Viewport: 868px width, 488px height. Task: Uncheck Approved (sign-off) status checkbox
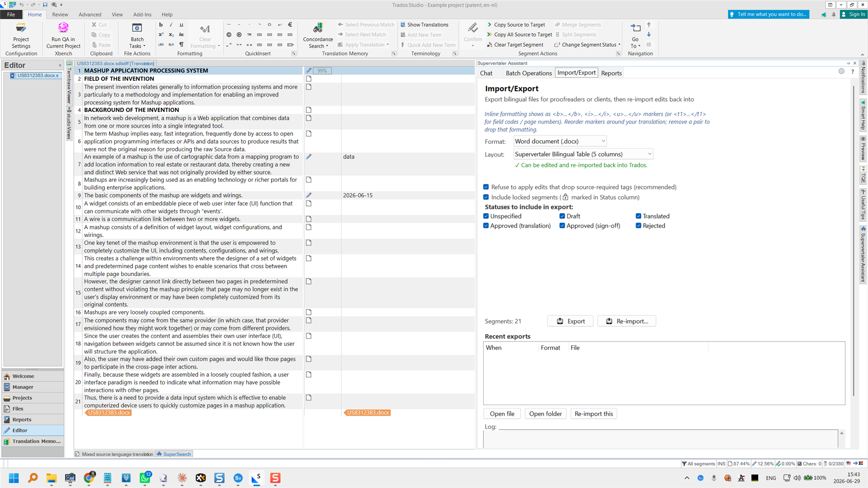(562, 226)
